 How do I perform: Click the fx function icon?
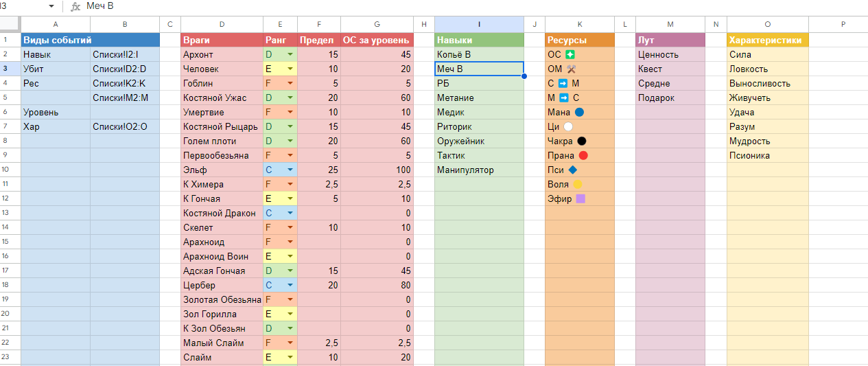pyautogui.click(x=74, y=6)
